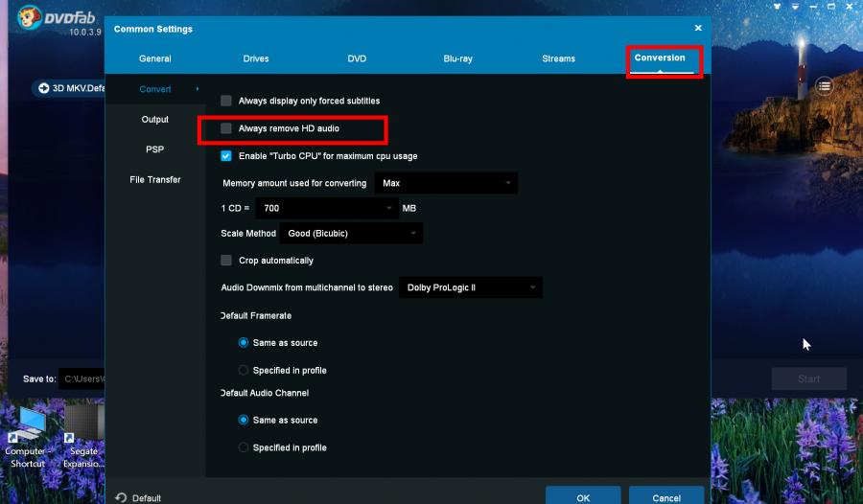Click the Default reset arrow icon
Screen dimensions: 863x504
pyautogui.click(x=121, y=497)
